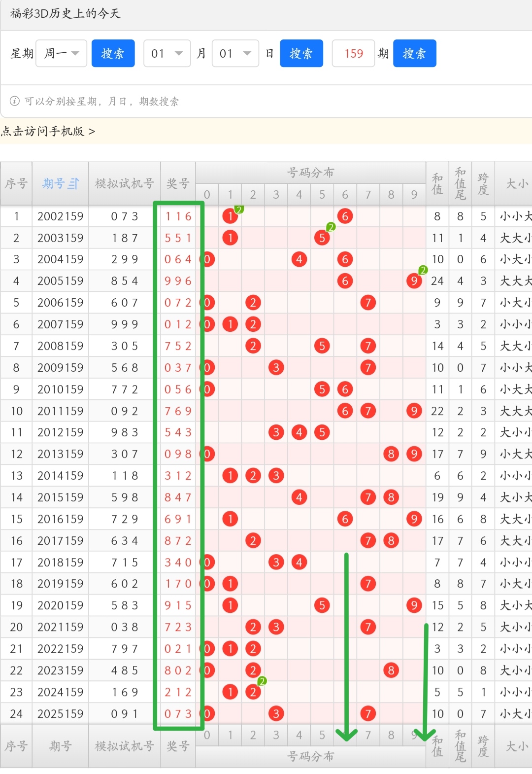
Task: Sort by the 期号 column header
Action: (x=60, y=184)
